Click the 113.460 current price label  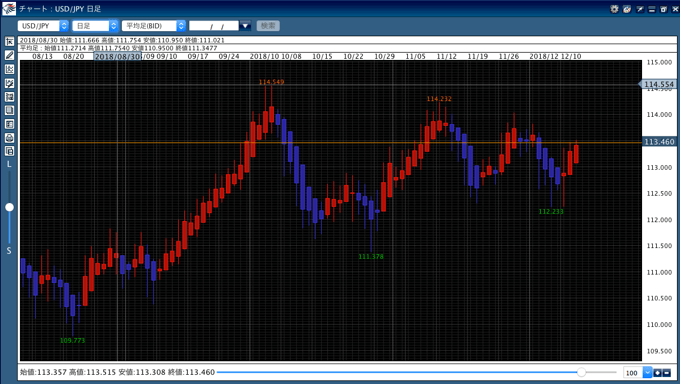click(659, 142)
